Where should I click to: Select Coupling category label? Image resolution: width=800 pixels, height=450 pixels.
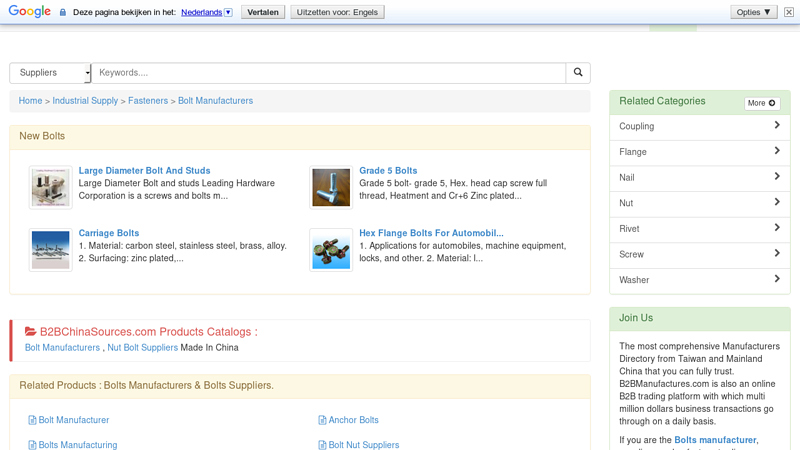tap(636, 127)
